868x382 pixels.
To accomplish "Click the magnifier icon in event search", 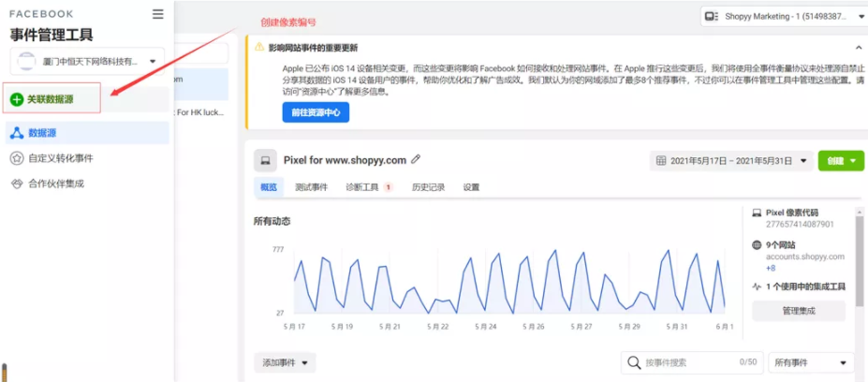I will (635, 363).
